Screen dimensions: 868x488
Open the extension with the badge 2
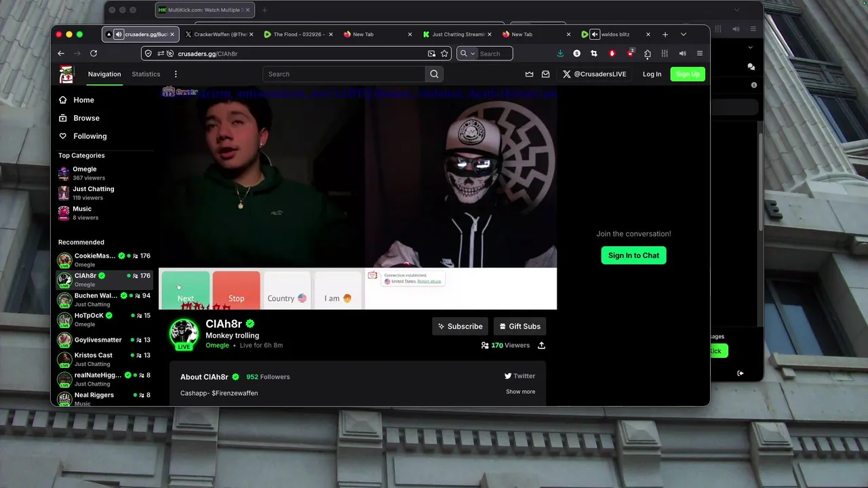630,53
